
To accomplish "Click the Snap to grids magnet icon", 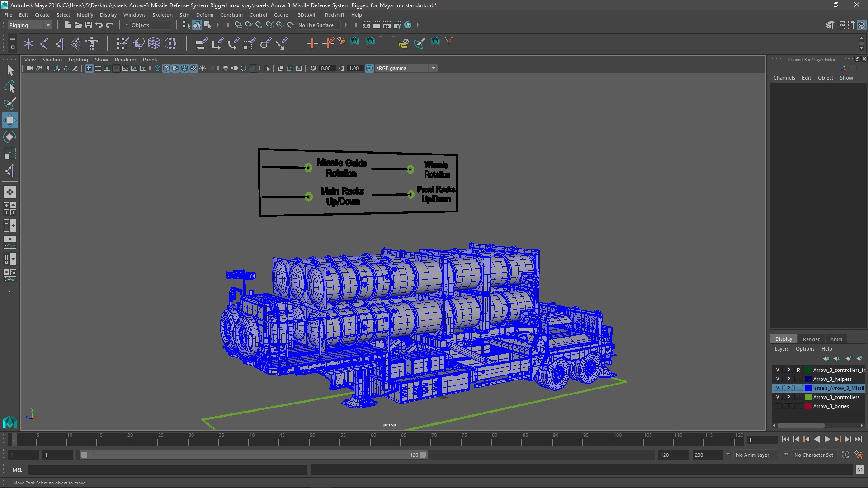I will (x=238, y=25).
